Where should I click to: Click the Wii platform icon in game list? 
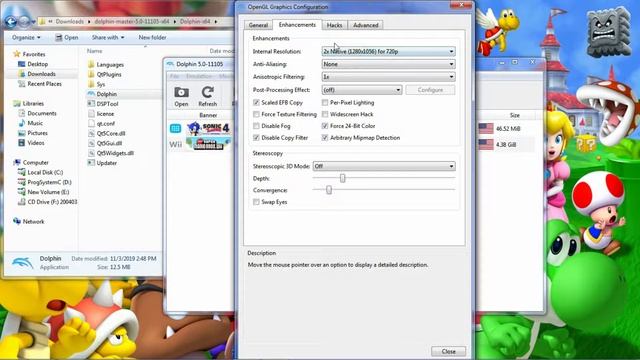point(176,144)
